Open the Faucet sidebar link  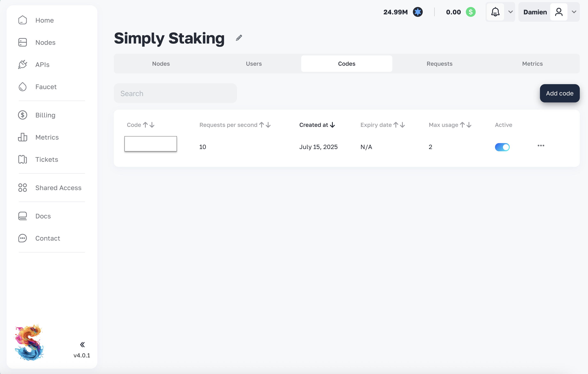tap(46, 87)
